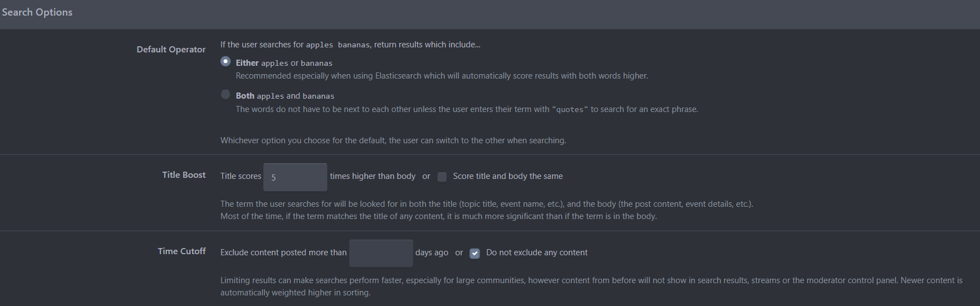Click the Default Operator setting label
Image resolution: width=980 pixels, height=306 pixels.
click(171, 49)
